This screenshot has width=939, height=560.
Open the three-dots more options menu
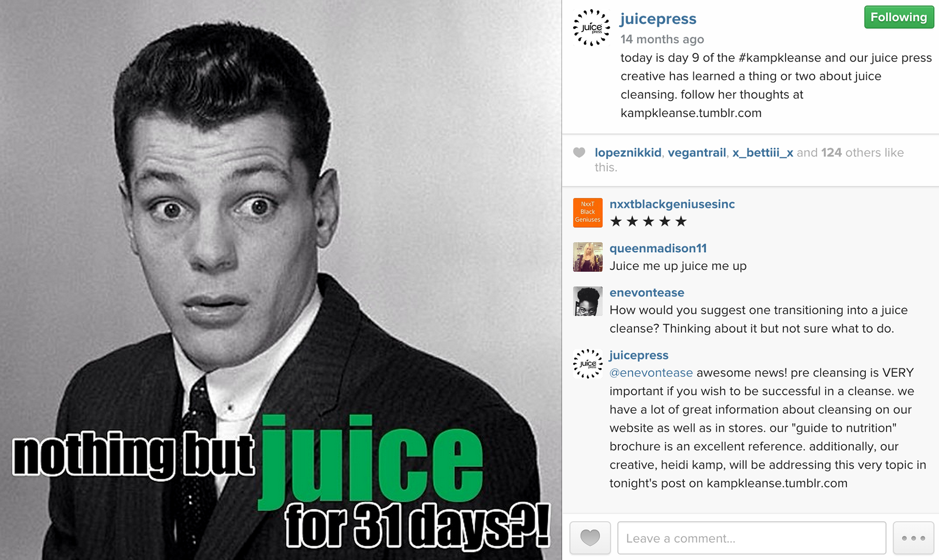point(913,538)
